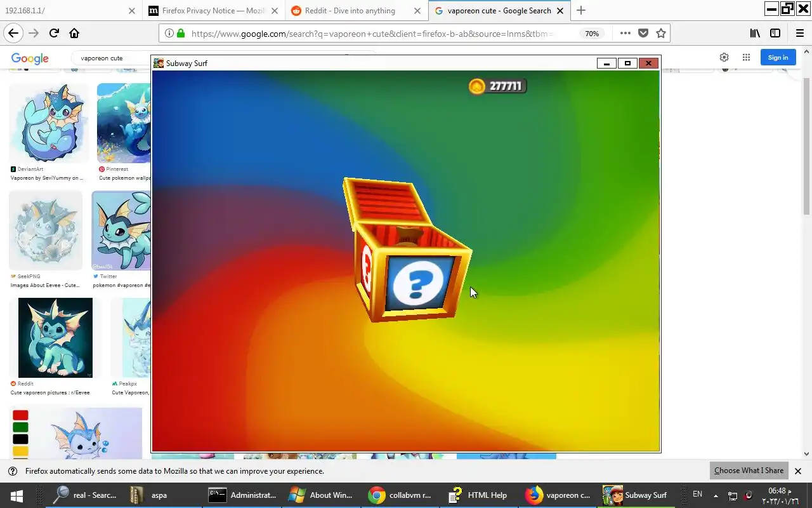Open the Reddit Cute vaporeon pictures thumbnail
812x508 pixels.
(x=55, y=338)
